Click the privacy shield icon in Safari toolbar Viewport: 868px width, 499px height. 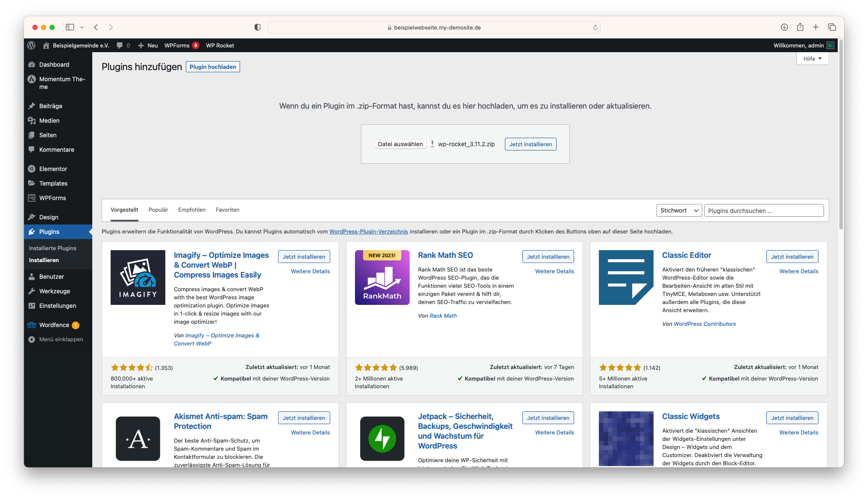tap(257, 27)
